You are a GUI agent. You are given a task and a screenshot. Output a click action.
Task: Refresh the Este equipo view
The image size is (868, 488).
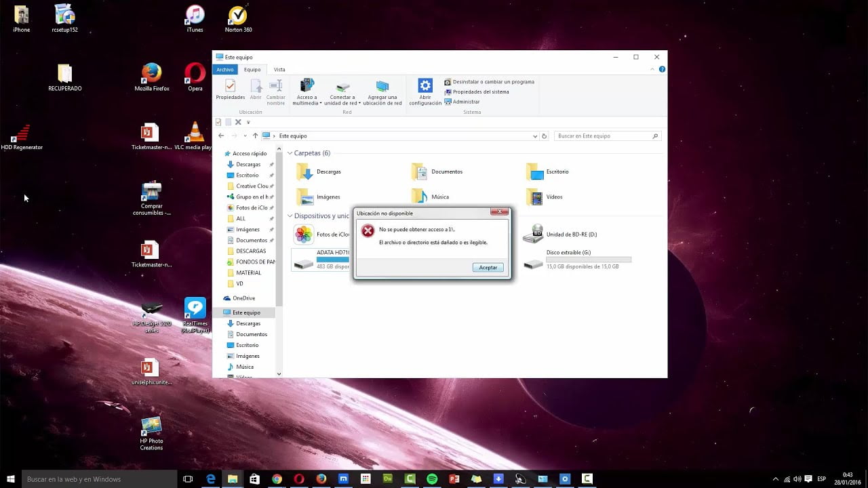544,136
